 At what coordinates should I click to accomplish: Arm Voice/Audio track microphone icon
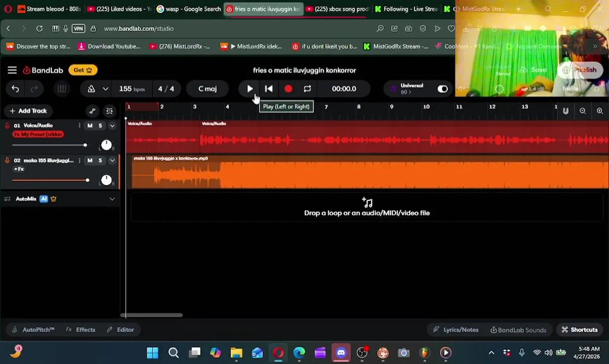pyautogui.click(x=7, y=125)
